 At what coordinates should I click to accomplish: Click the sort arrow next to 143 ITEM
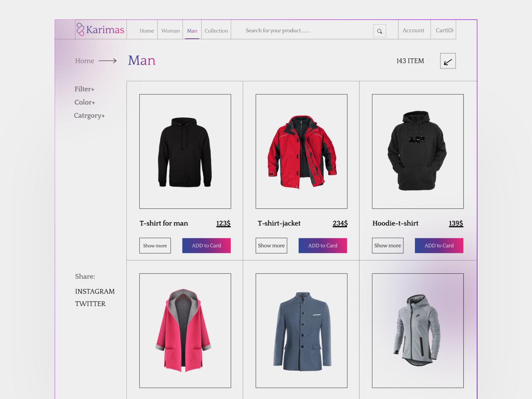pyautogui.click(x=448, y=61)
